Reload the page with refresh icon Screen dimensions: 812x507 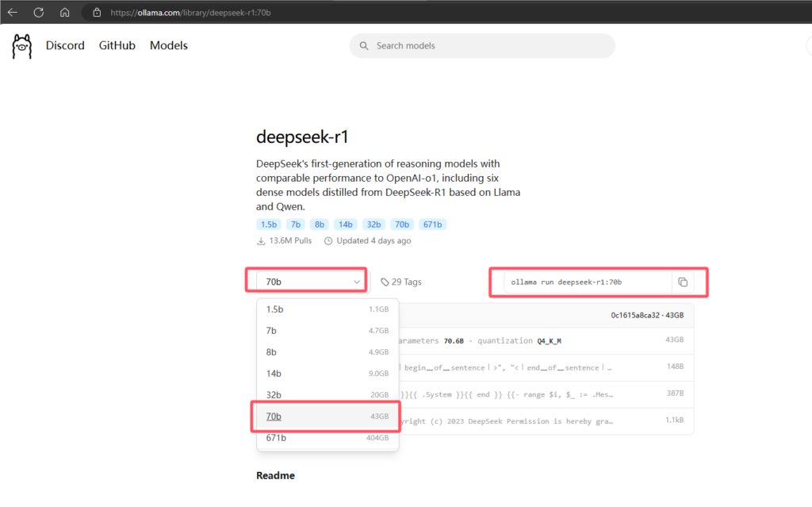[x=38, y=13]
